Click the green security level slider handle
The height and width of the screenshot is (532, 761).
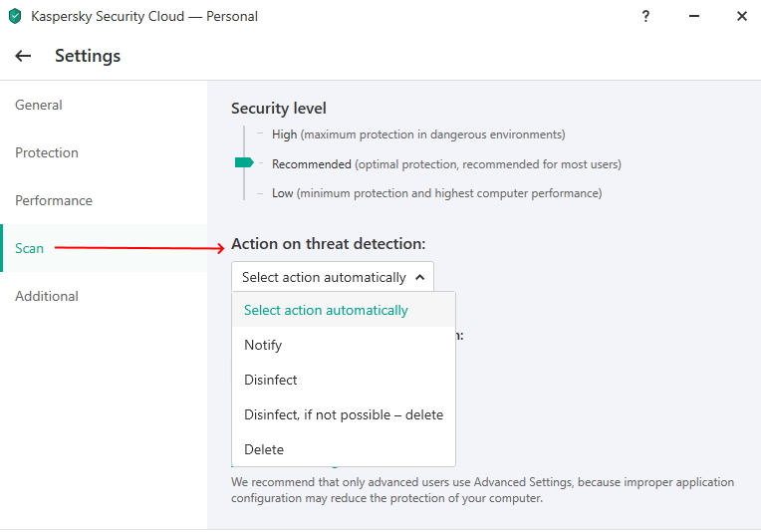pos(244,162)
